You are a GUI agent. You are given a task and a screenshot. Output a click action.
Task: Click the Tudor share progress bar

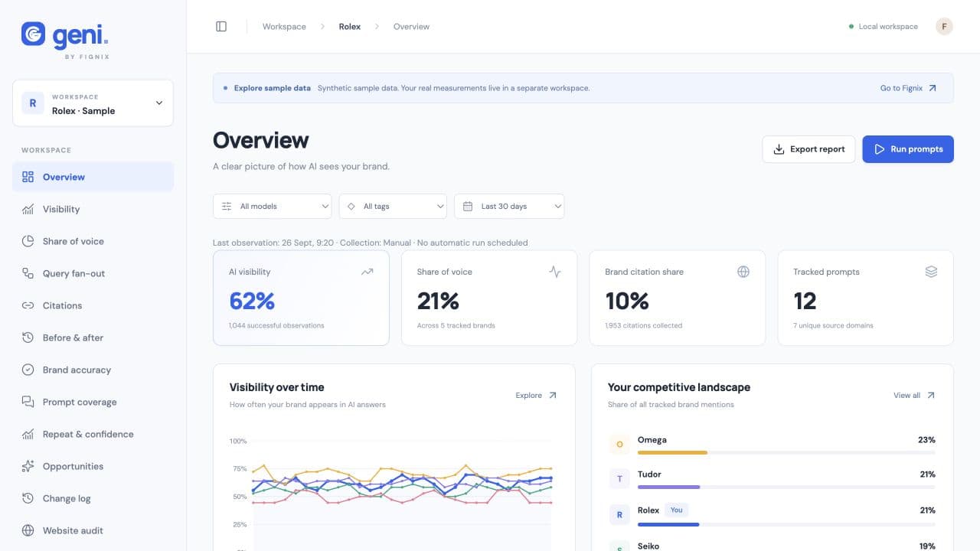pos(786,487)
